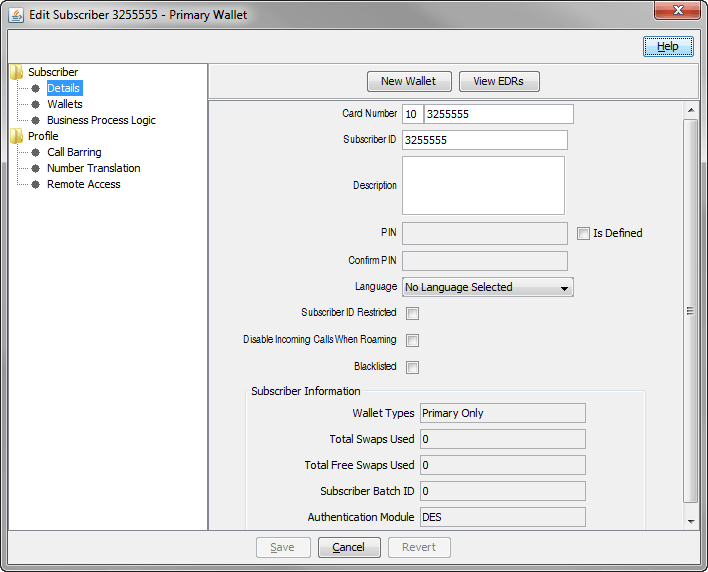Click the scroll up arrow
The height and width of the screenshot is (572, 708).
tap(691, 110)
